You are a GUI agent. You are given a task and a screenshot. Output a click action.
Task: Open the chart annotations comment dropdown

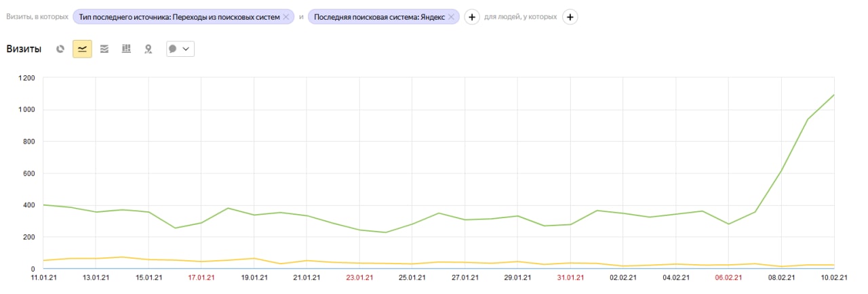pos(180,49)
